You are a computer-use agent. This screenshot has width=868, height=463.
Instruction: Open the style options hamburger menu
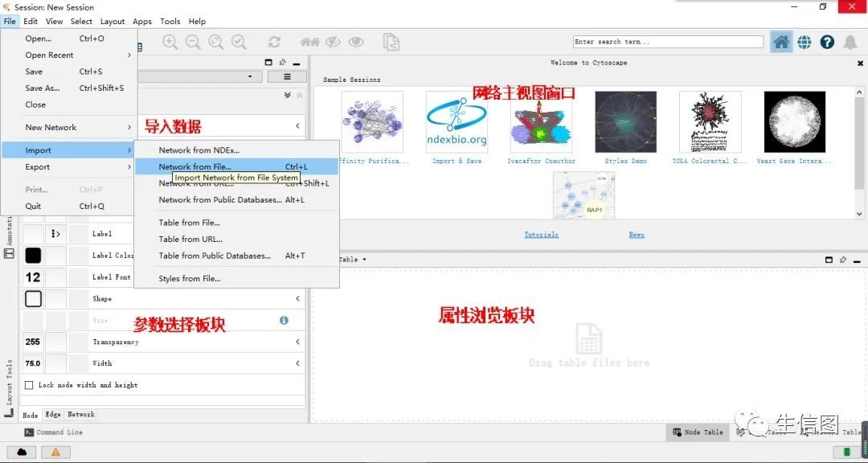click(x=287, y=77)
